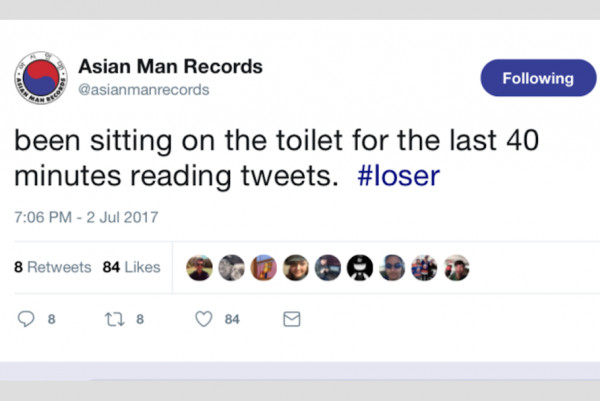Click the last avatar in the likers row
Viewport: 600px width, 401px height.
click(457, 268)
